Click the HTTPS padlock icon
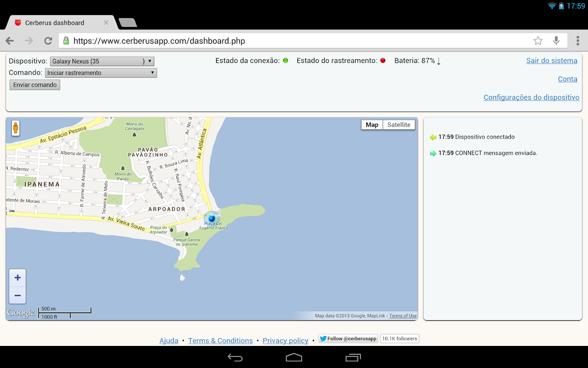The height and width of the screenshot is (368, 588). click(66, 40)
